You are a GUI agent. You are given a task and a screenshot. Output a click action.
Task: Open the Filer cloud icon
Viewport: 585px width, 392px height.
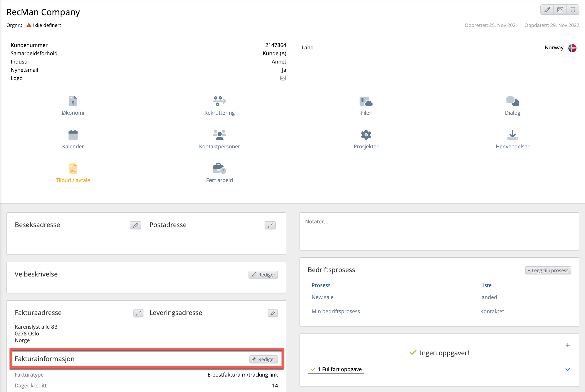366,101
